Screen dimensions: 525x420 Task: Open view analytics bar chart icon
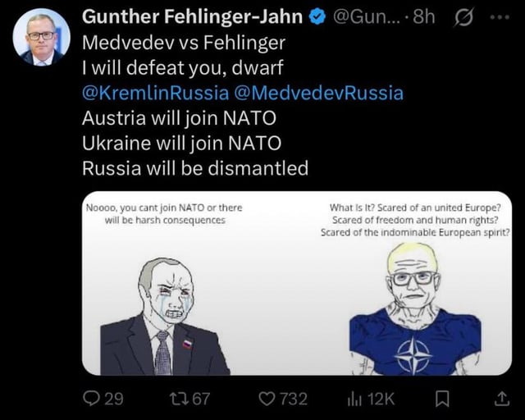tap(354, 399)
